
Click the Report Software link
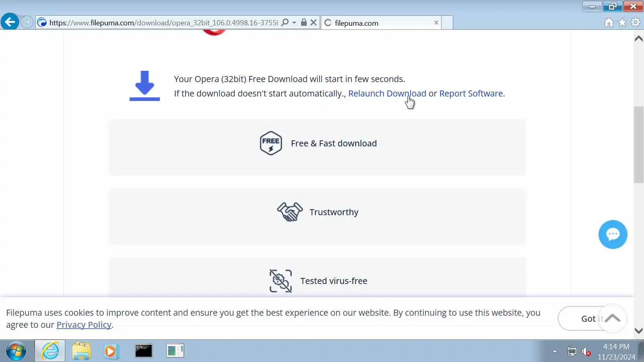coord(471,93)
